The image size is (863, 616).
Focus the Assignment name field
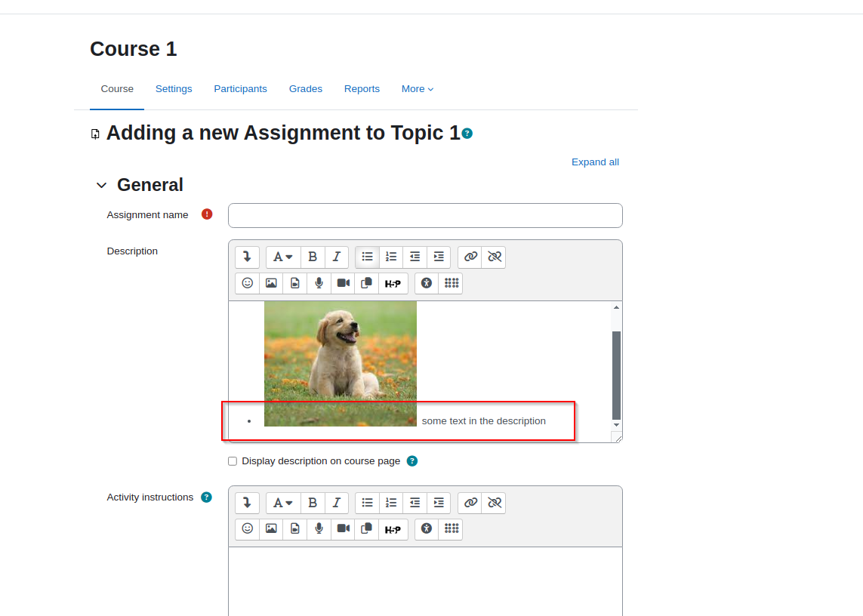425,216
